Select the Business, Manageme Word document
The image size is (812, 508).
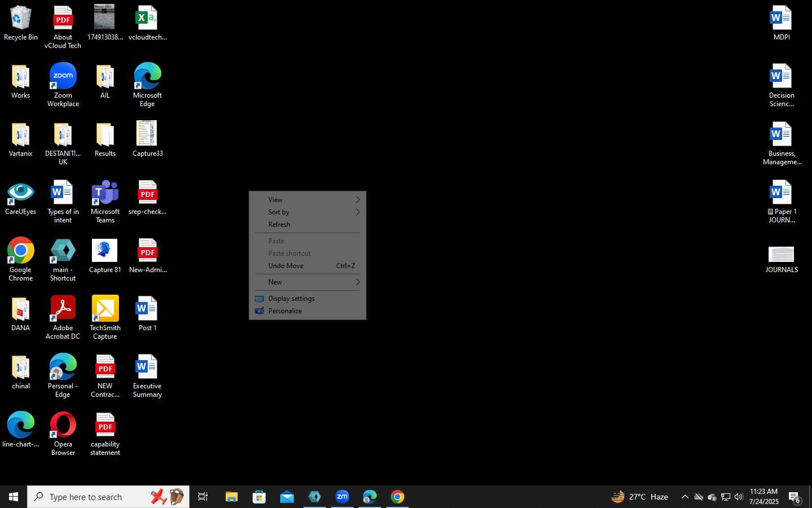pyautogui.click(x=782, y=144)
